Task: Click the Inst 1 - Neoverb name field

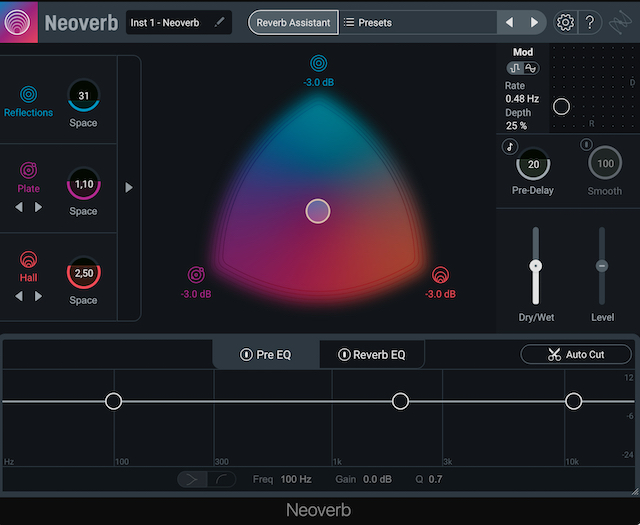Action: point(179,22)
